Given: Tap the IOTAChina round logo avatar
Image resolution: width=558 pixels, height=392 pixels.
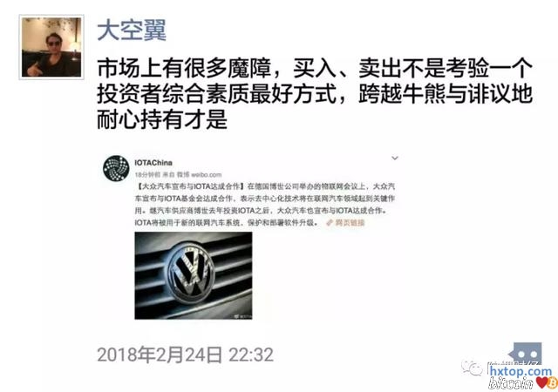Looking at the screenshot, I should [x=116, y=169].
